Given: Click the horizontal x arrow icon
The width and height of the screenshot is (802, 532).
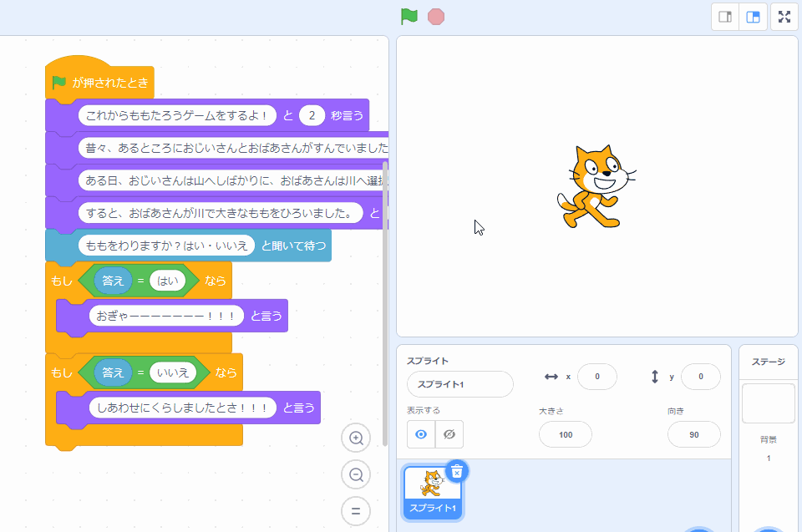Looking at the screenshot, I should 551,377.
